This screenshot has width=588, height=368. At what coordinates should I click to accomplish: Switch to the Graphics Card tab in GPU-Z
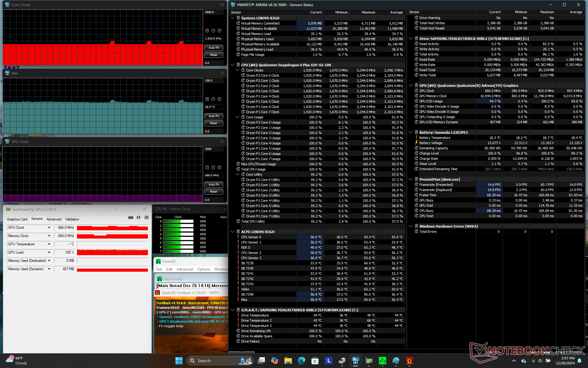pyautogui.click(x=17, y=219)
